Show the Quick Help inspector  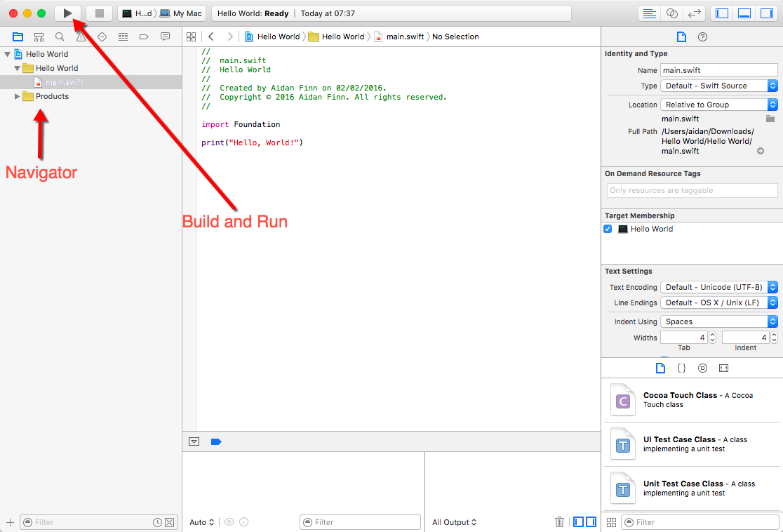[x=702, y=36]
